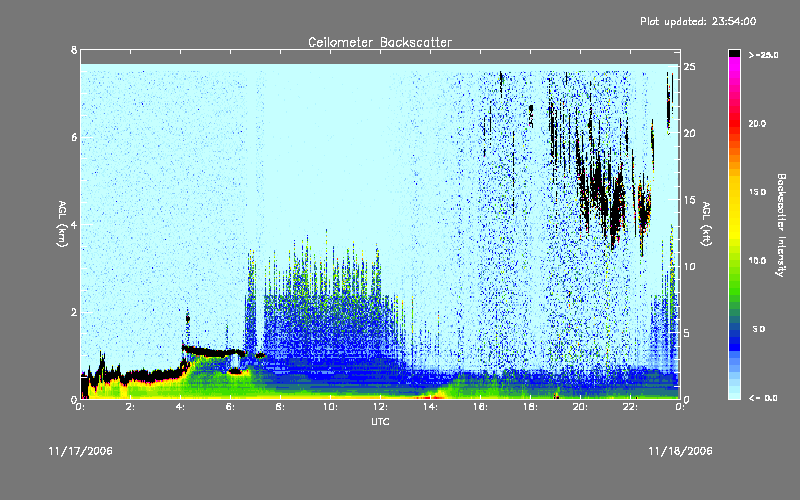Screen dimensions: 800x500
Task: Click the '>=25.0' colorbar top value
Action: [x=764, y=55]
